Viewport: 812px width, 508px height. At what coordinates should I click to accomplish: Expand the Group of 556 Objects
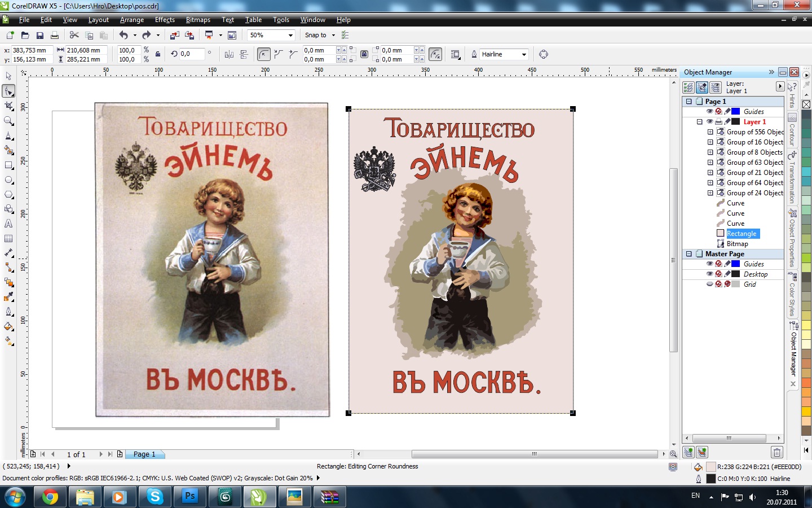coord(710,132)
